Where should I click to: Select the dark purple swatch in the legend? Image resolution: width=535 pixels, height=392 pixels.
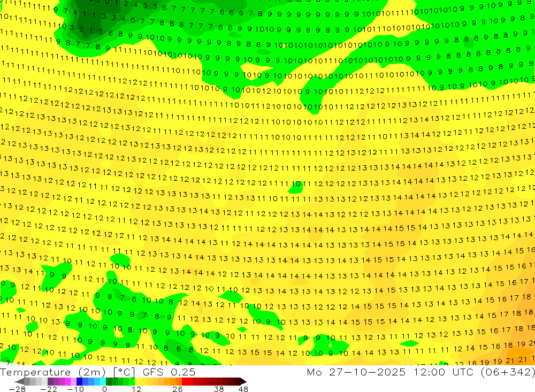(x=50, y=381)
